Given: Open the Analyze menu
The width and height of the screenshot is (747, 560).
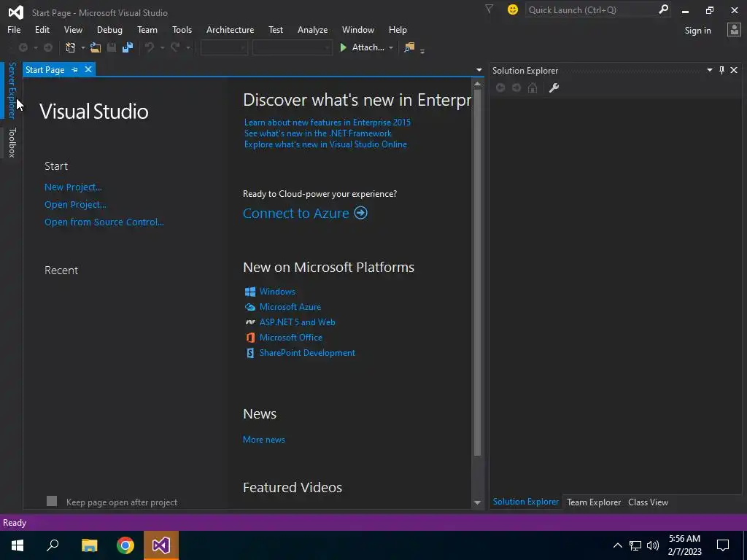Looking at the screenshot, I should [x=312, y=29].
